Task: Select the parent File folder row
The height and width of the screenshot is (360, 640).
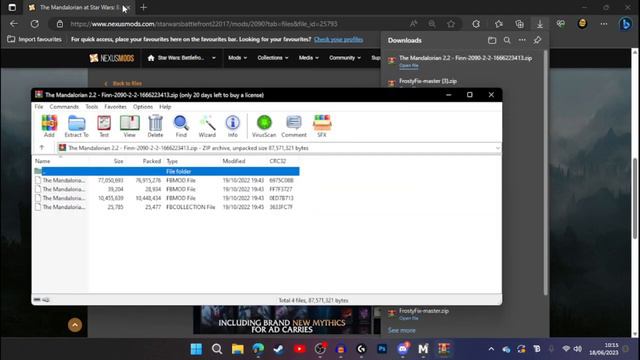Action: click(167, 171)
